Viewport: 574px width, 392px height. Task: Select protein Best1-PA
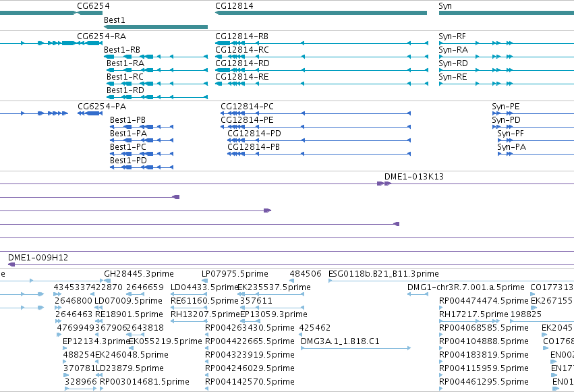(128, 134)
